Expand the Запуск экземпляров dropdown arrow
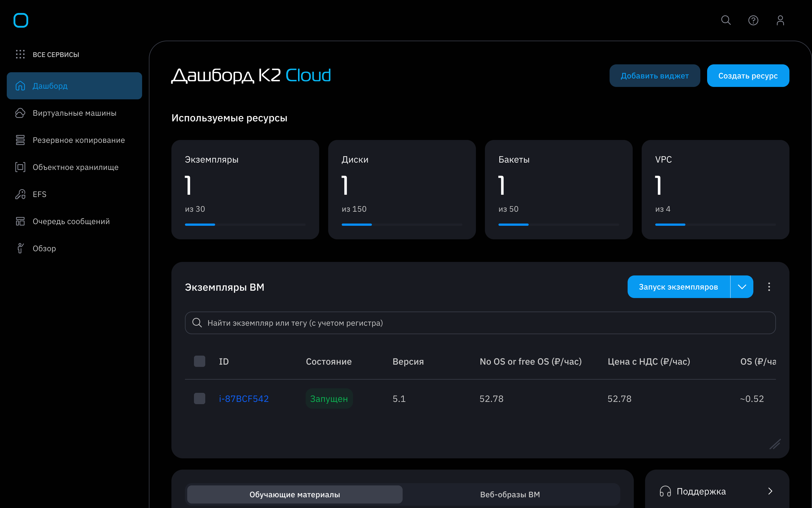Viewport: 812px width, 508px height. [x=742, y=286]
